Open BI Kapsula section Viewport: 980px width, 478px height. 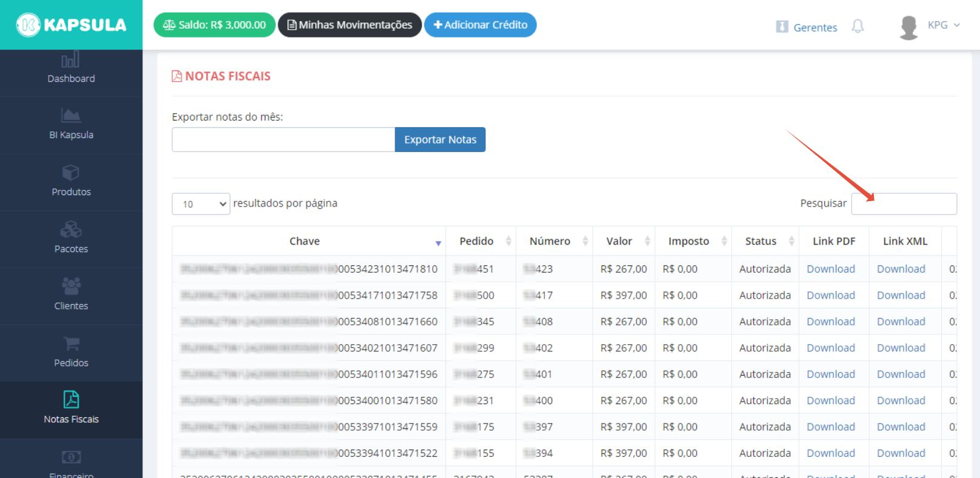point(71,124)
